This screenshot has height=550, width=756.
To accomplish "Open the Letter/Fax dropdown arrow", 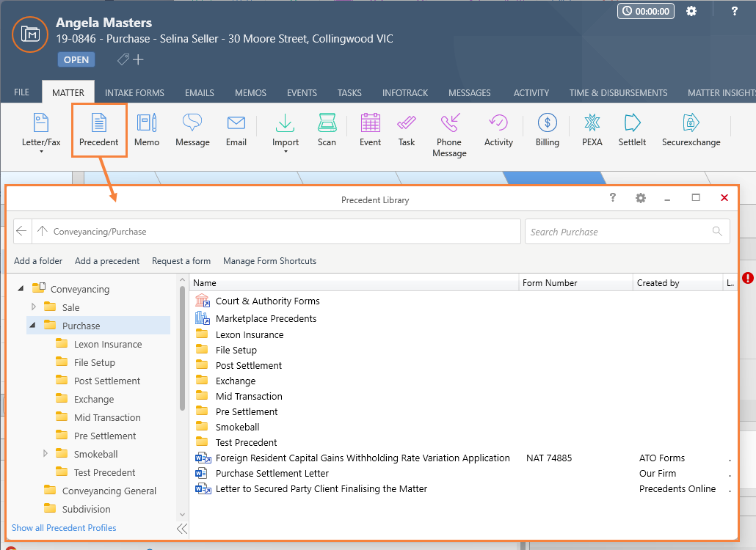I will [41, 151].
